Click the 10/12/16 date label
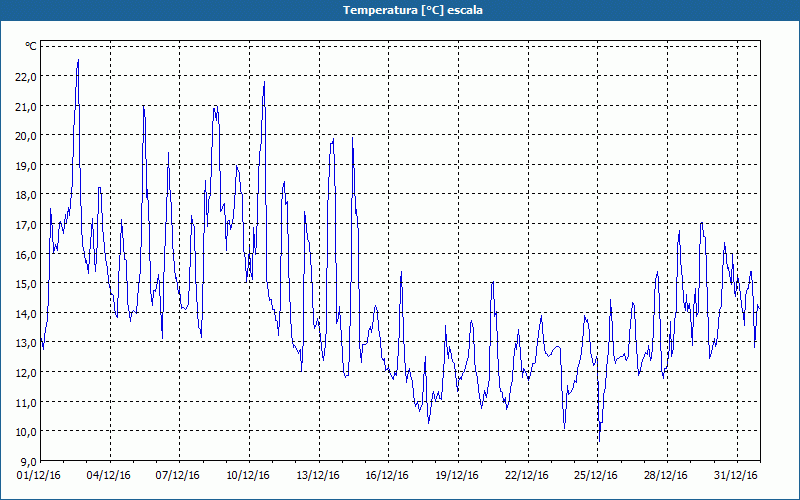 click(x=248, y=476)
